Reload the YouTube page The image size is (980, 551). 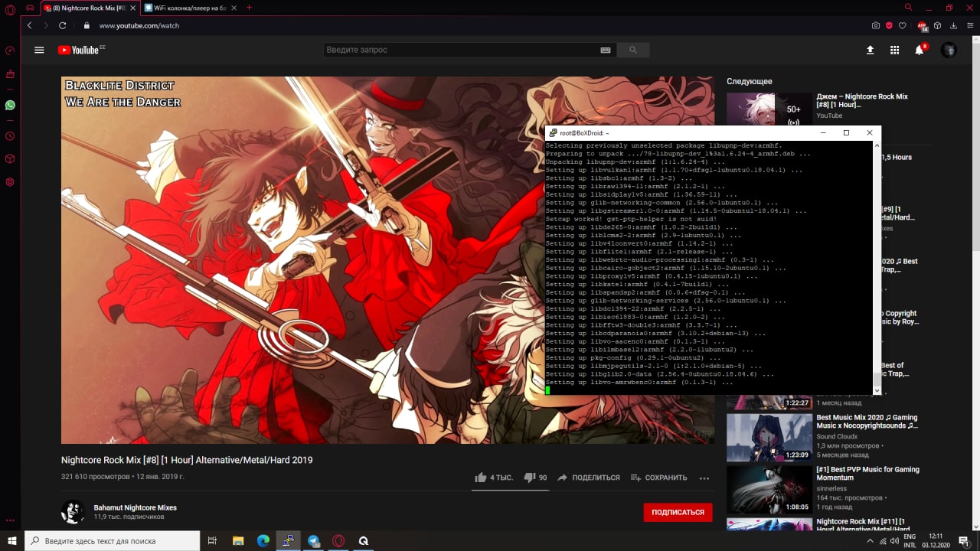click(63, 25)
